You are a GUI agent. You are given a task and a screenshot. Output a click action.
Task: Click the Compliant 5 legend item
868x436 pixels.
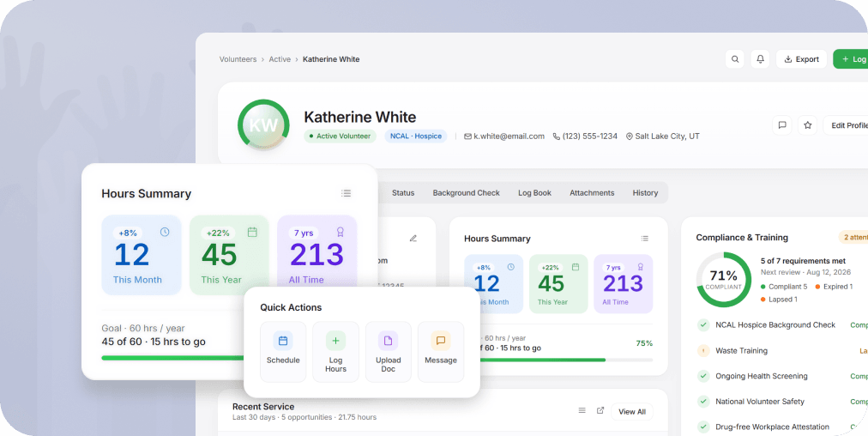tap(784, 287)
